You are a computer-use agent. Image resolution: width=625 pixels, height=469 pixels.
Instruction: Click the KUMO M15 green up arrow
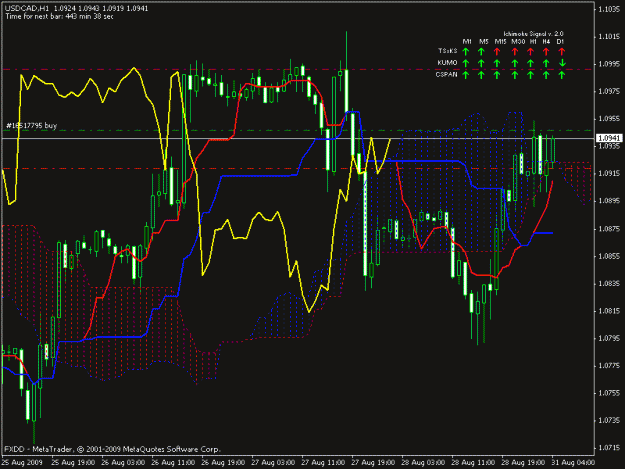[497, 63]
